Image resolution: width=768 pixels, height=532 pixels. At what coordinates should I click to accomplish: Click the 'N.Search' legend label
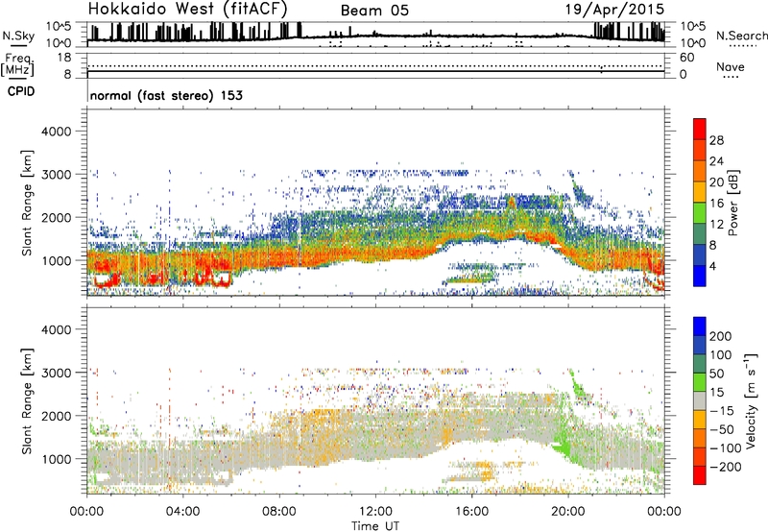point(741,36)
